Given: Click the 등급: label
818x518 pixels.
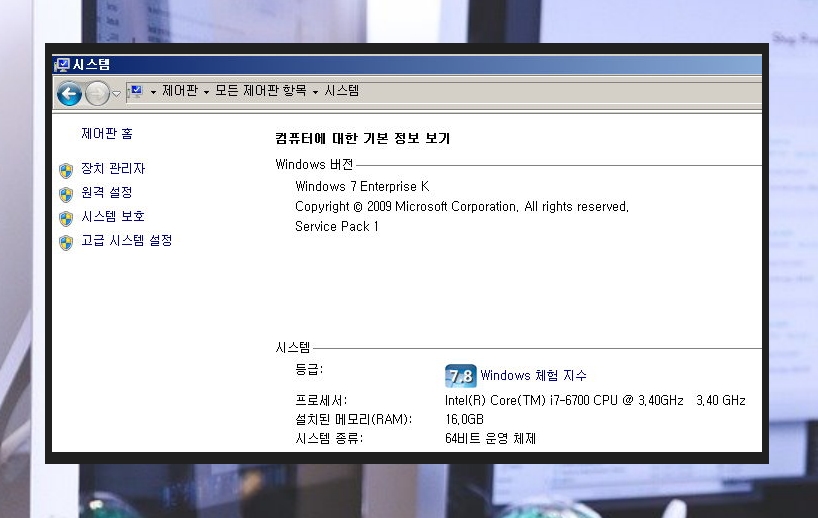Looking at the screenshot, I should click(x=309, y=370).
